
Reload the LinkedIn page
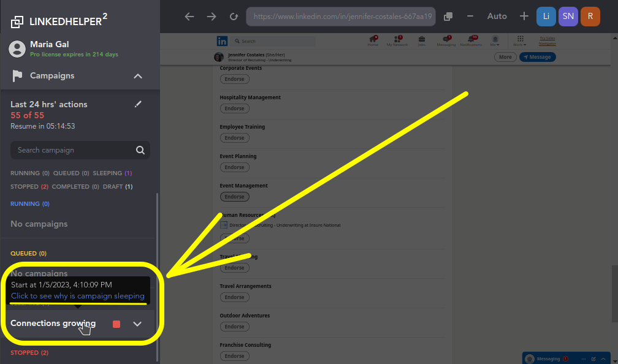[x=234, y=17]
